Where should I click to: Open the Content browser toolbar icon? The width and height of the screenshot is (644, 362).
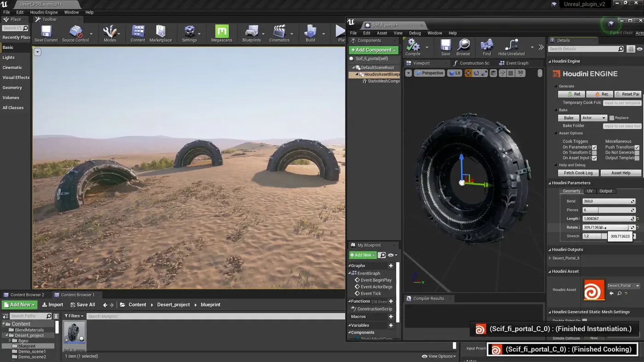coord(138,34)
